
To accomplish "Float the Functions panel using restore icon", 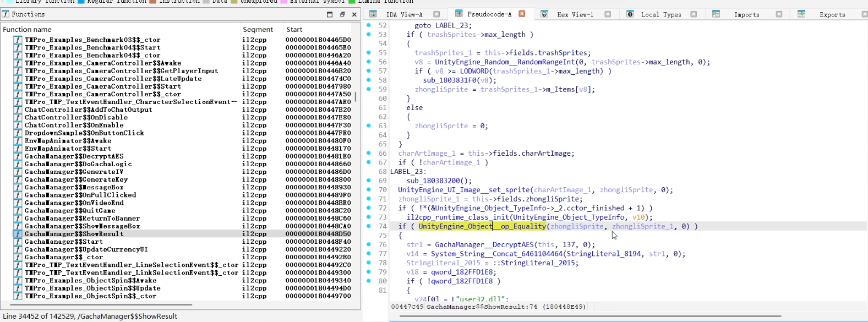I will [x=342, y=14].
